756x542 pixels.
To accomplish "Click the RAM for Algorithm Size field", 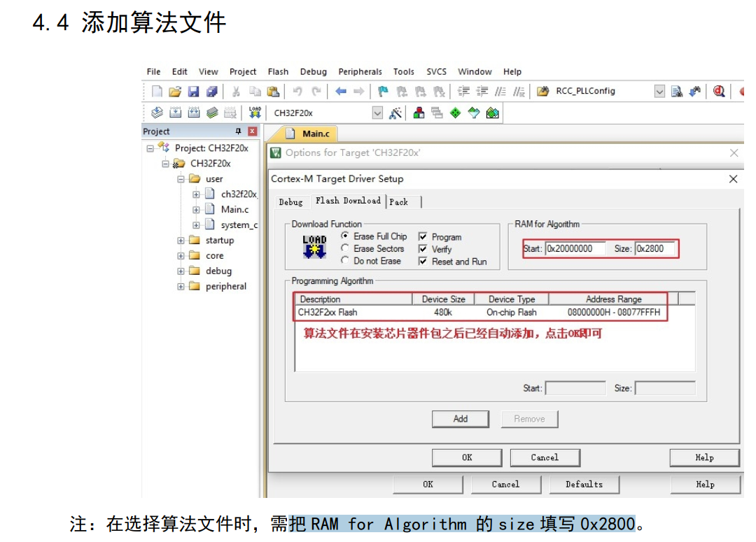I will click(x=655, y=248).
